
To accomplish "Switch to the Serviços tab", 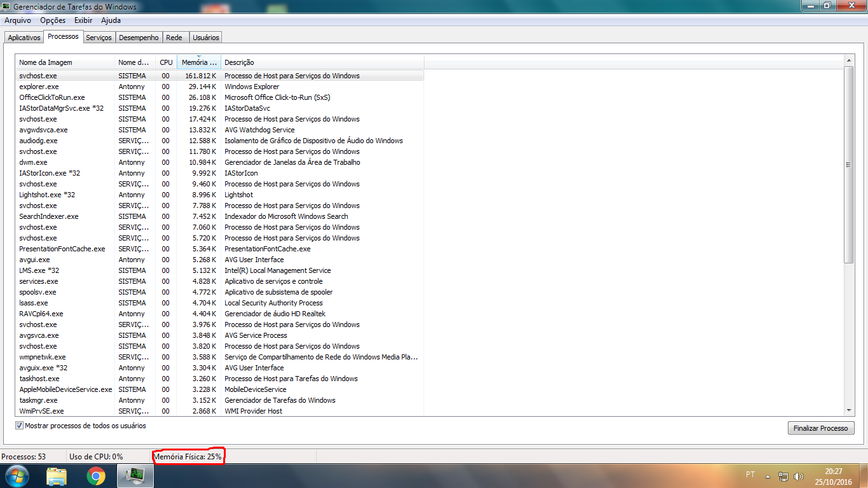I will [x=99, y=38].
